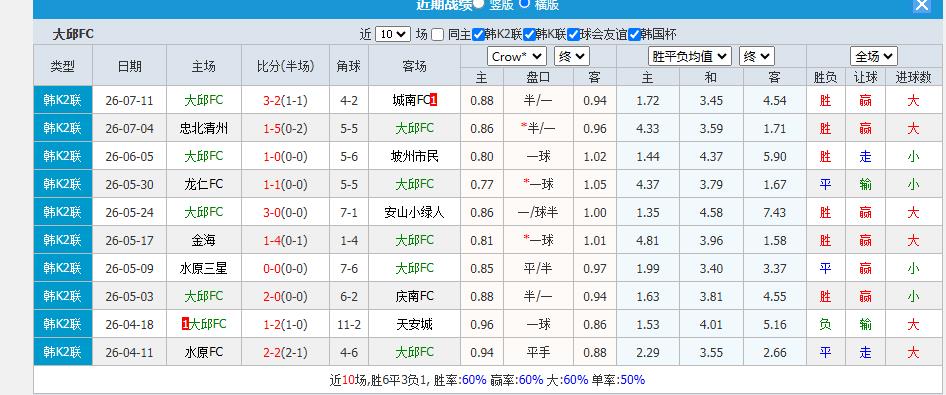Open the 3-0 score against 安山小绿人

[273, 212]
